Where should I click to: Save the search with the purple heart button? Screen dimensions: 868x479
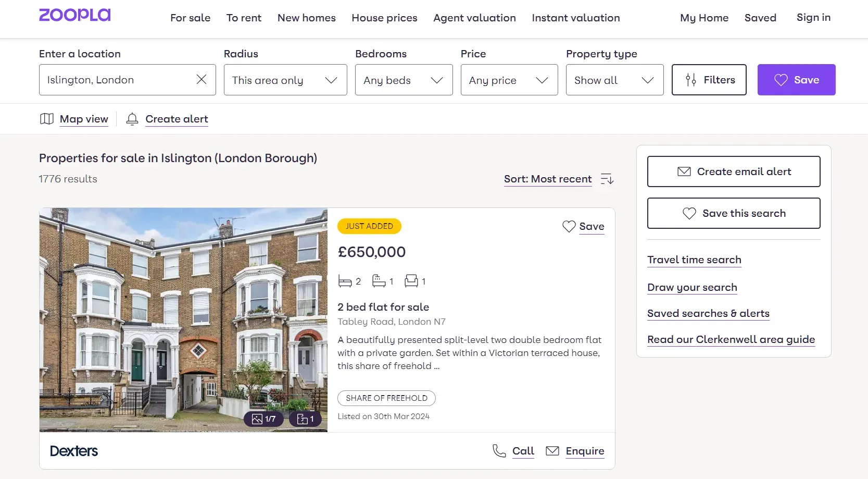click(797, 80)
